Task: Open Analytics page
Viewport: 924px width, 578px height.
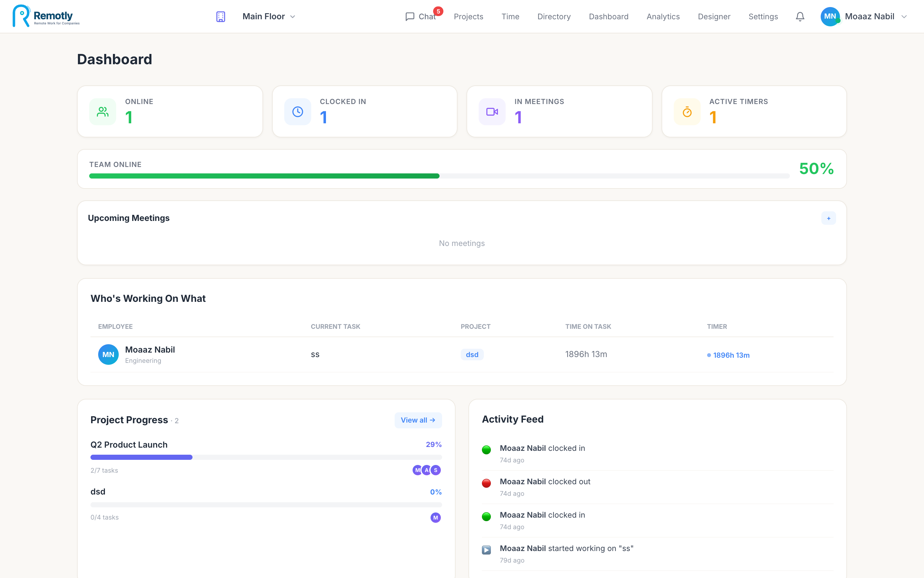Action: 663,16
